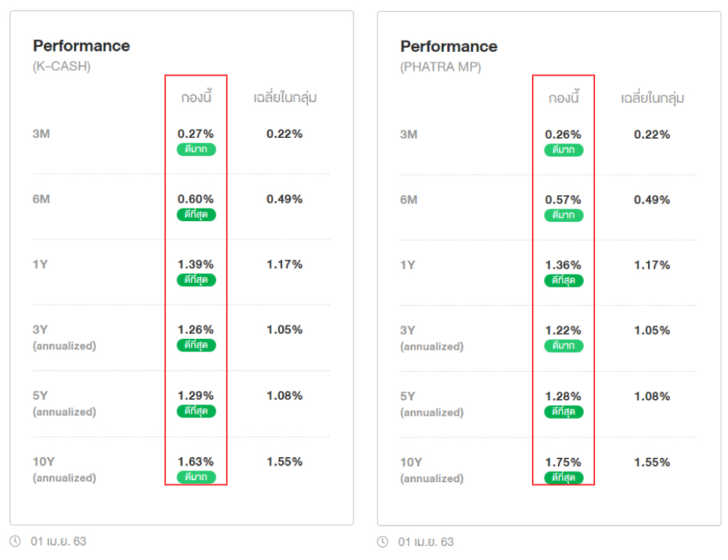Click the K-CASH 3M ดีมาก badge
Screen dimensions: 728x560
click(196, 149)
